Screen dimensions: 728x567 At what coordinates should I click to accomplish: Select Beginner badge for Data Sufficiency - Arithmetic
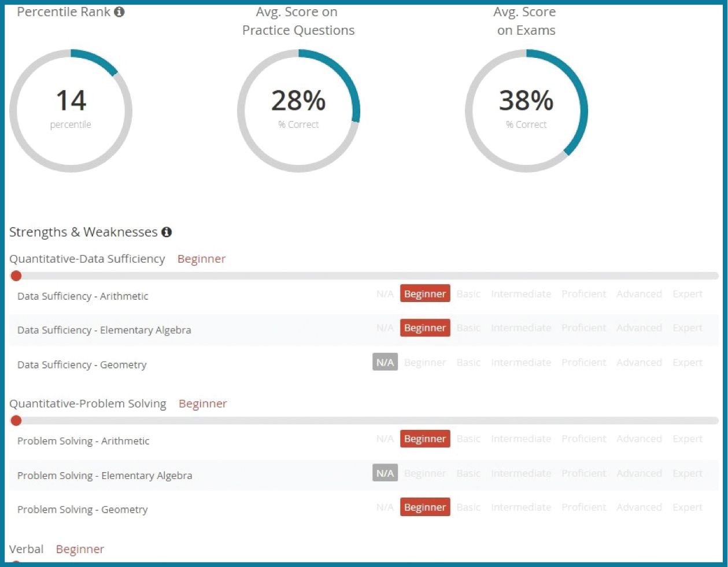point(425,294)
